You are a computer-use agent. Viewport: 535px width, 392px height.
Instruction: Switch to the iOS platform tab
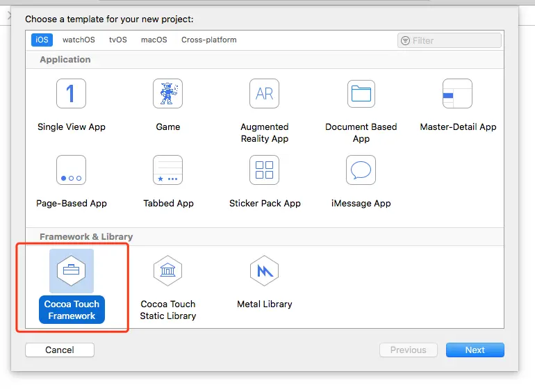42,40
